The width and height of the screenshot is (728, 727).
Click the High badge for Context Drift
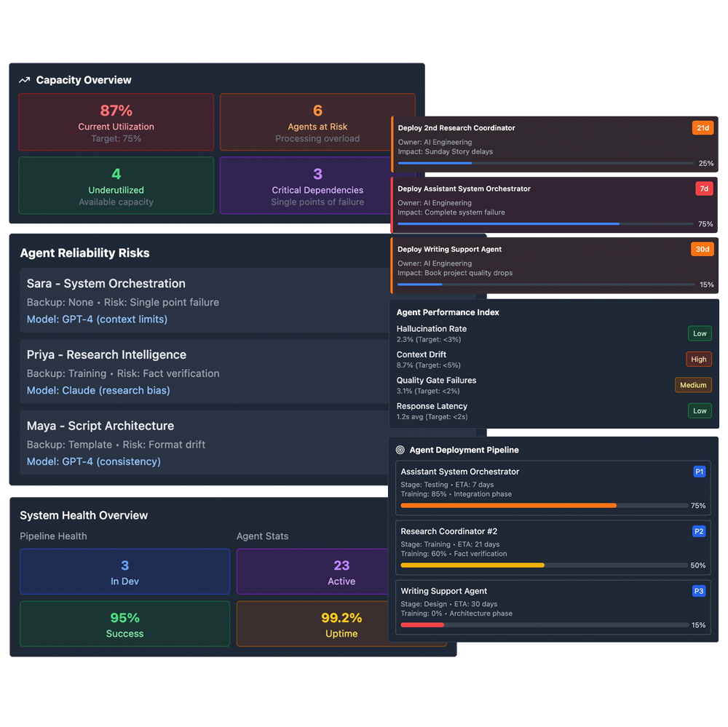[698, 359]
